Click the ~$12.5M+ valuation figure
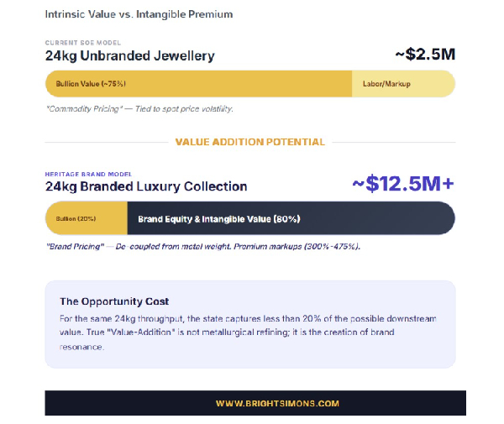Image resolution: width=504 pixels, height=424 pixels. pyautogui.click(x=402, y=185)
